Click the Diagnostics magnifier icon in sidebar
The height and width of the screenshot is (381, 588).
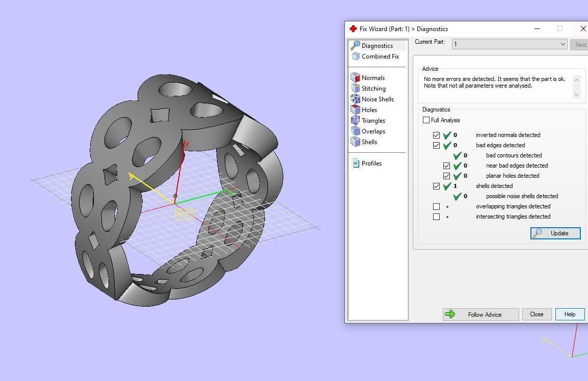point(355,45)
